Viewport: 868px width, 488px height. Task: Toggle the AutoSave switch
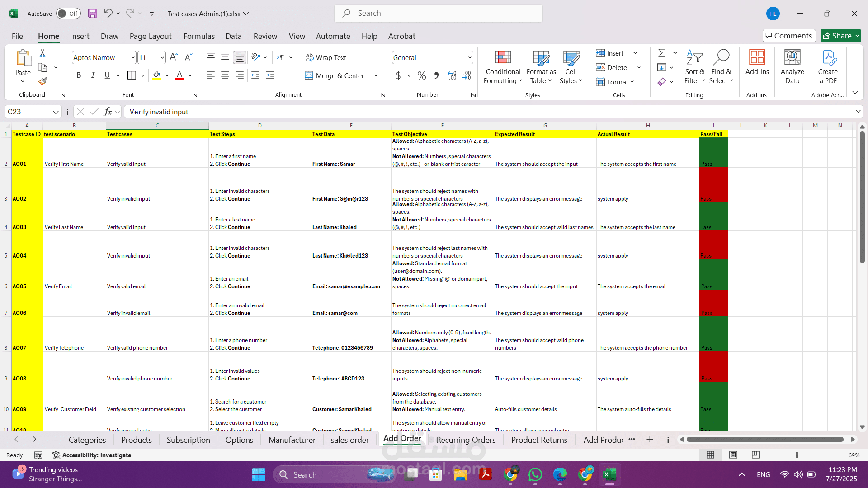point(68,14)
